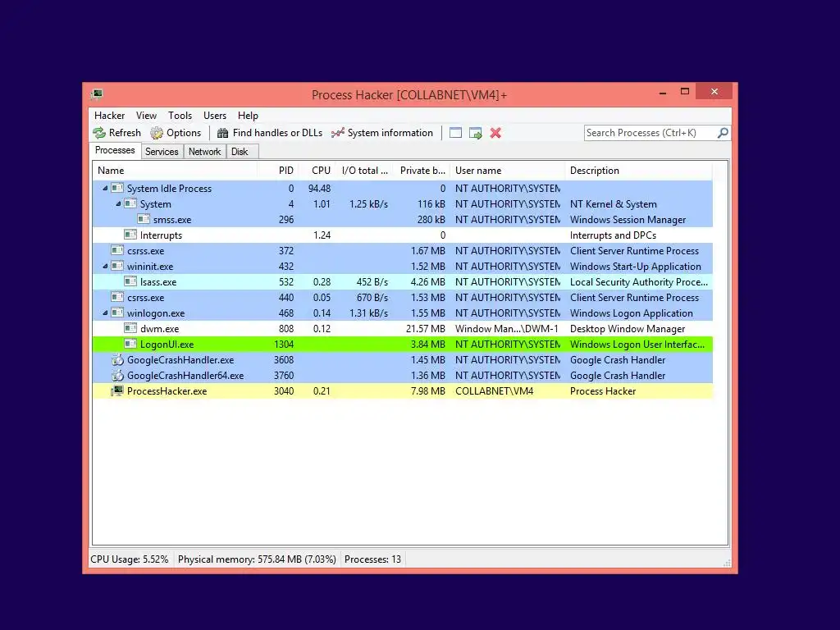This screenshot has height=630, width=840.
Task: Collapse the System Idle Process tree
Action: click(105, 188)
